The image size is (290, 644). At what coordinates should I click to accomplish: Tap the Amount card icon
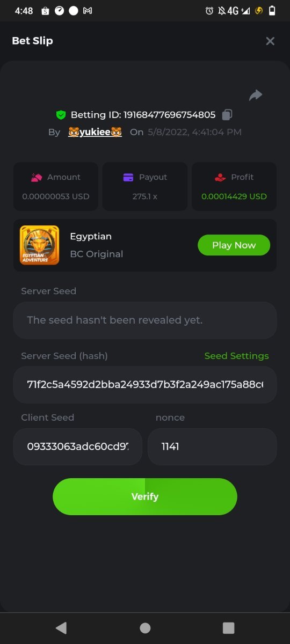click(x=37, y=177)
